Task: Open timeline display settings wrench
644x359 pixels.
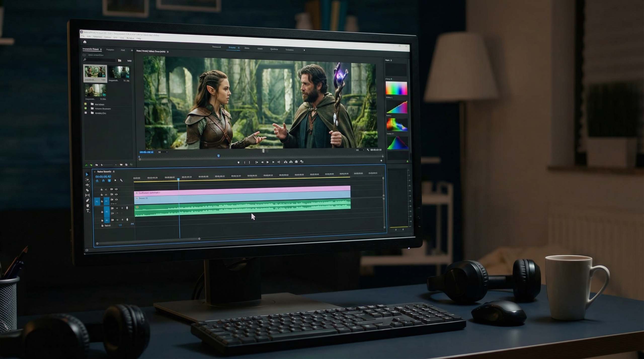Action: [121, 180]
